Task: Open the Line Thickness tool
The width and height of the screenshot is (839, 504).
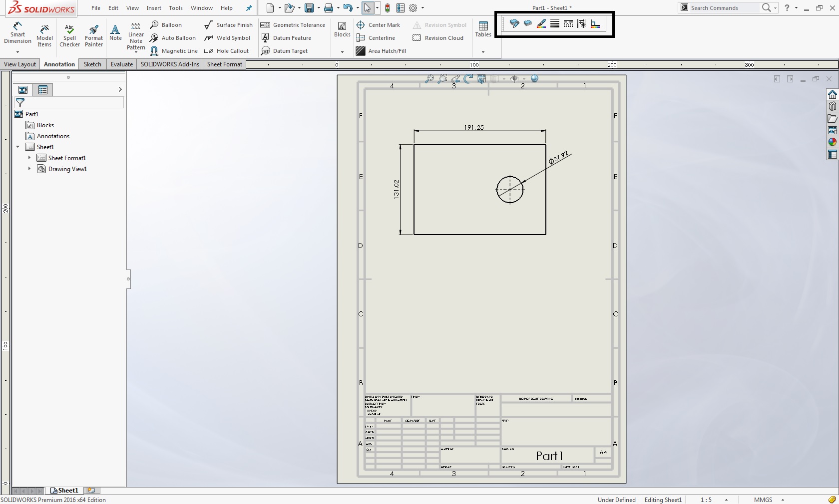Action: click(x=554, y=24)
